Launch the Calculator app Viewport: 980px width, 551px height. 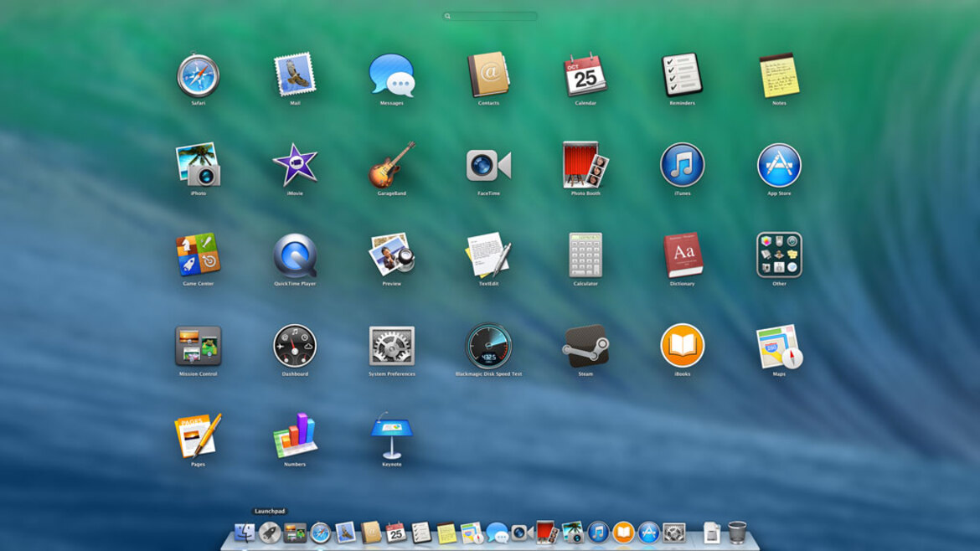coord(585,255)
